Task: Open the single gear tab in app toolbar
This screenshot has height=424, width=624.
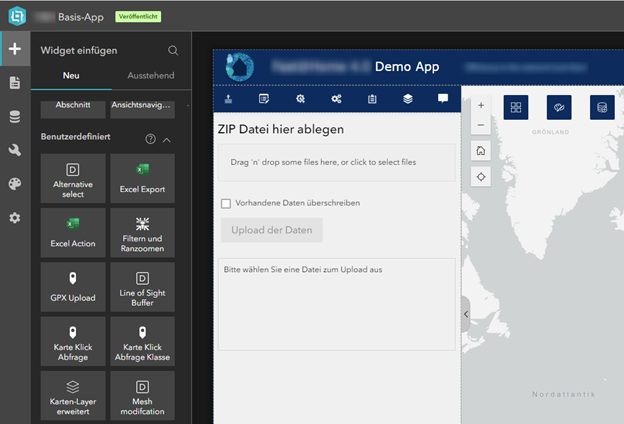Action: pyautogui.click(x=300, y=99)
